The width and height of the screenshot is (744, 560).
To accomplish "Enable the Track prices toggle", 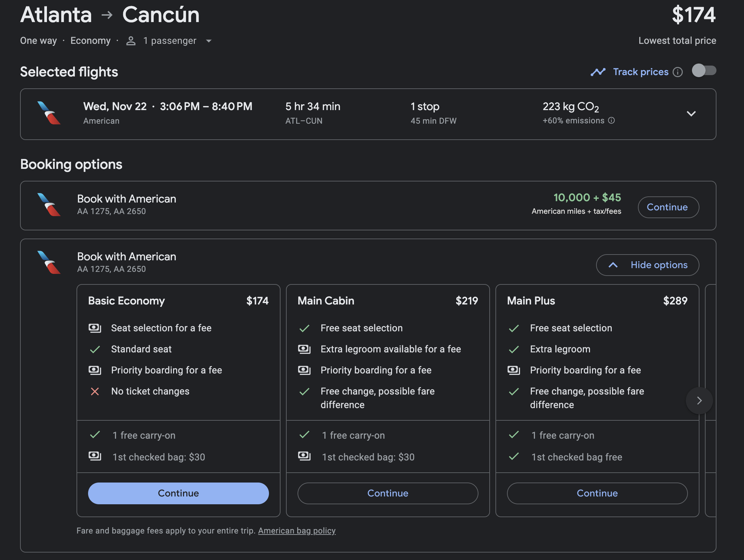I will click(704, 71).
